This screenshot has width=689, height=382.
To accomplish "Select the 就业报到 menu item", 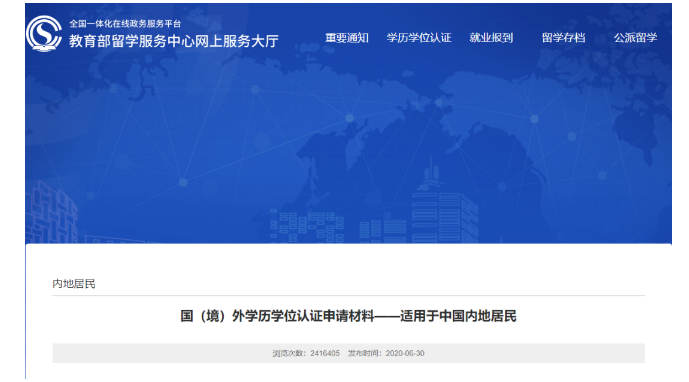I will click(491, 38).
